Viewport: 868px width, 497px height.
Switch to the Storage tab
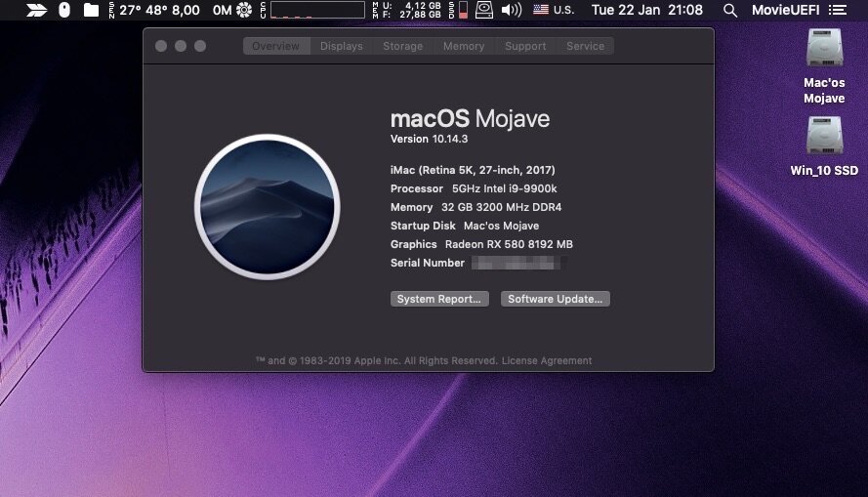[403, 47]
